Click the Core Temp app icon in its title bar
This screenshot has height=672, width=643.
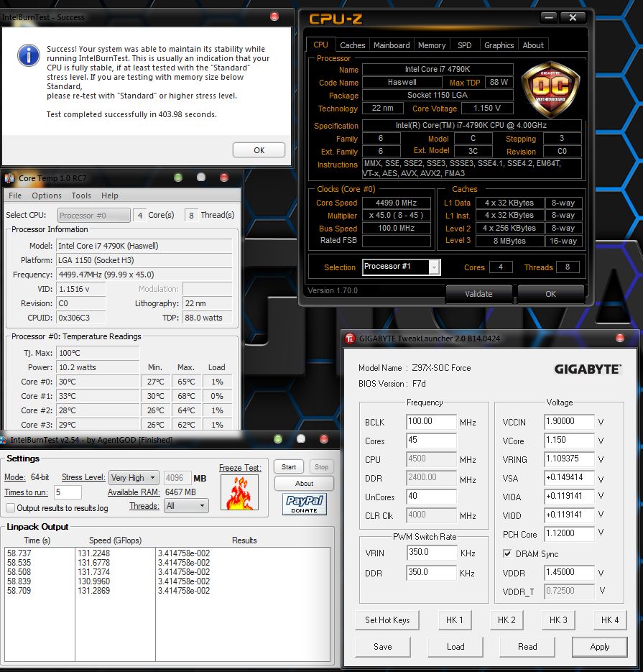(x=9, y=178)
